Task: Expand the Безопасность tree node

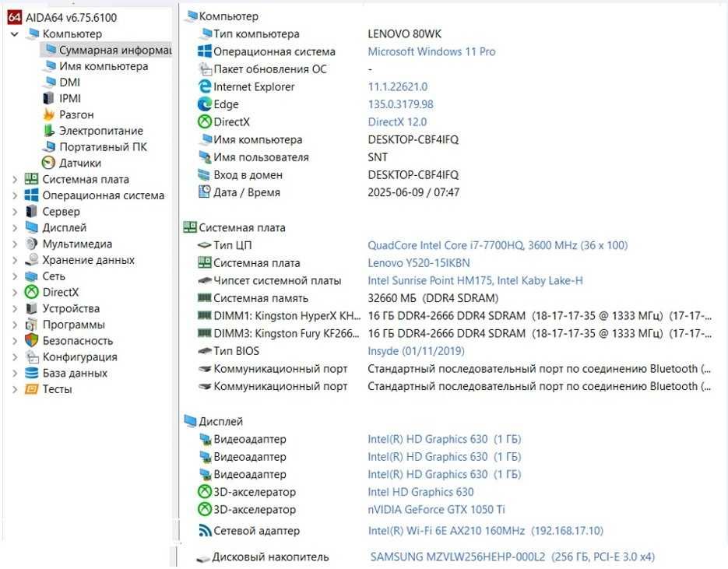Action: click(x=14, y=341)
